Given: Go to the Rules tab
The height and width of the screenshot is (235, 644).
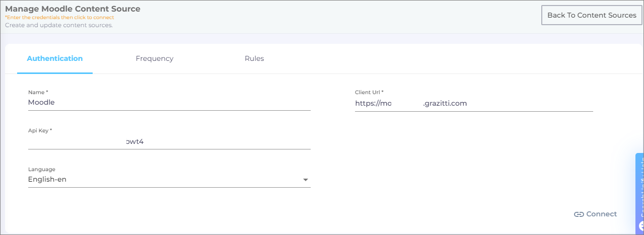Looking at the screenshot, I should pos(254,58).
